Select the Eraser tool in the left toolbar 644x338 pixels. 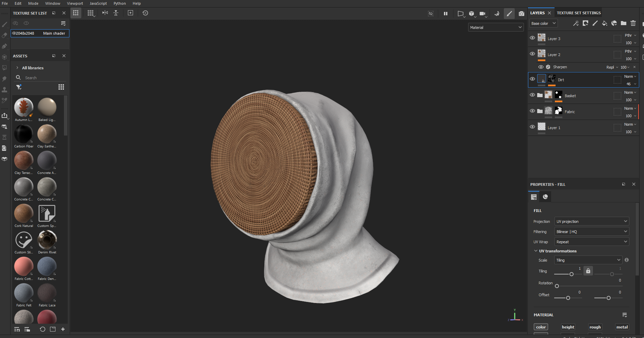(4, 35)
